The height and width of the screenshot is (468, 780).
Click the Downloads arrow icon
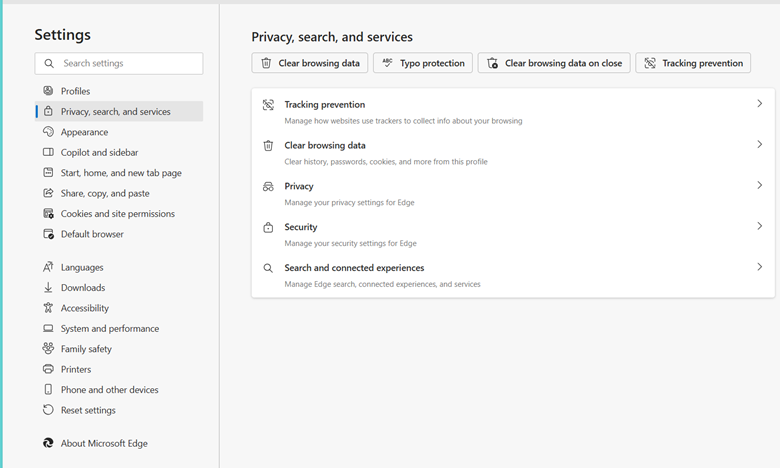[48, 288]
